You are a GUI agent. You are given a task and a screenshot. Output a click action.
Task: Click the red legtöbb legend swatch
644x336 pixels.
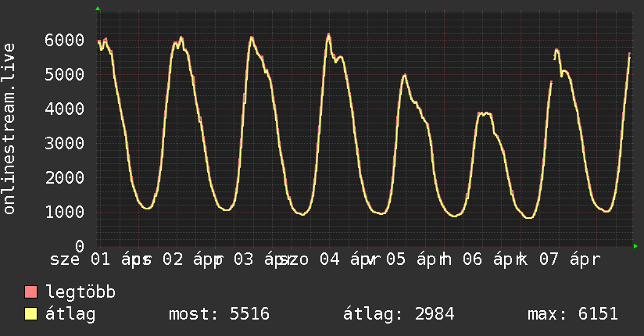click(31, 292)
